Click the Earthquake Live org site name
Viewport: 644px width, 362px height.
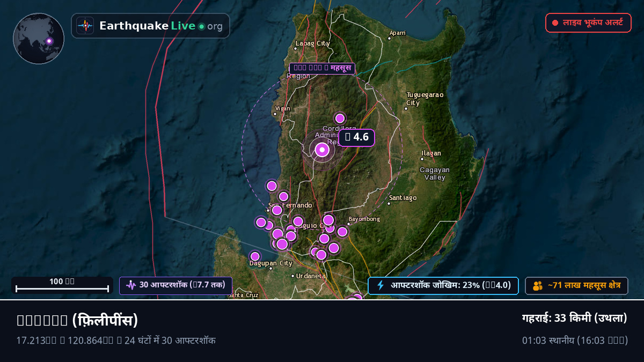(x=161, y=26)
